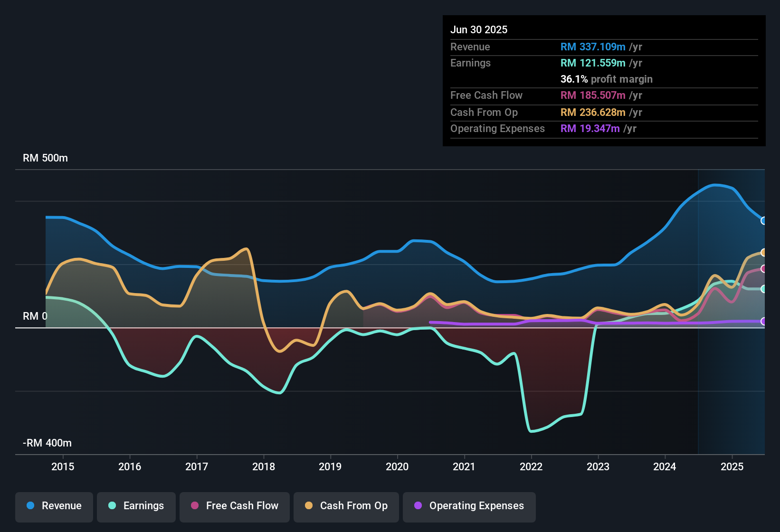Viewport: 780px width, 532px height.
Task: Select the Revenue endpoint marker on the chart
Action: click(x=764, y=221)
